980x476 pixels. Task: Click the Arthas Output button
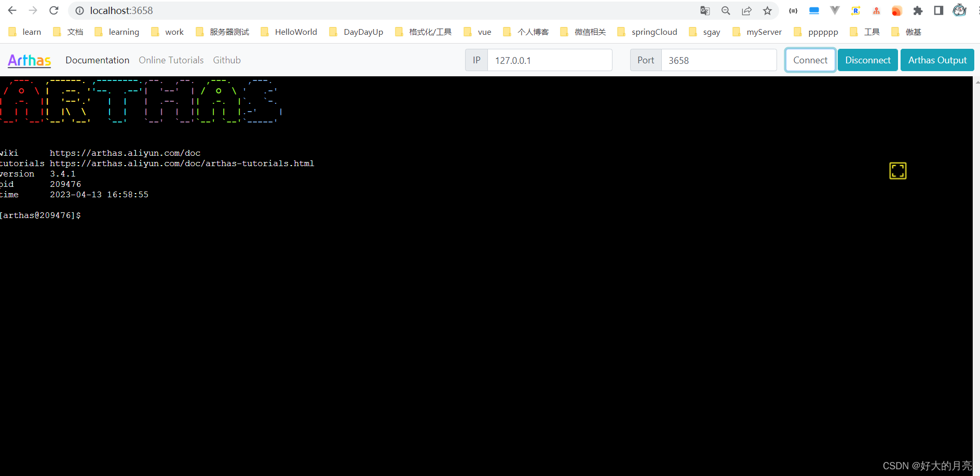937,60
